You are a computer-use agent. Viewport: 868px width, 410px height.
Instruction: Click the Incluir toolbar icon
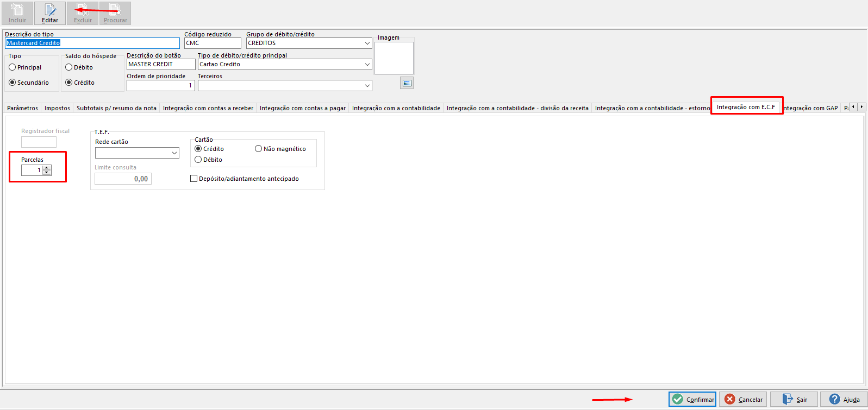17,13
